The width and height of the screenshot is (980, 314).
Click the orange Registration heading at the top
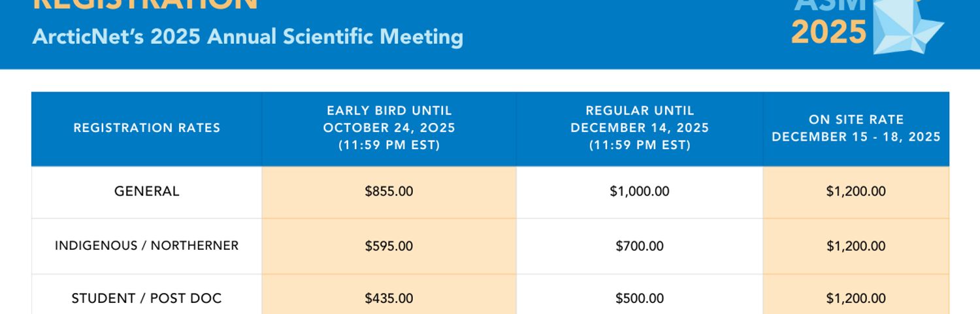(145, 5)
